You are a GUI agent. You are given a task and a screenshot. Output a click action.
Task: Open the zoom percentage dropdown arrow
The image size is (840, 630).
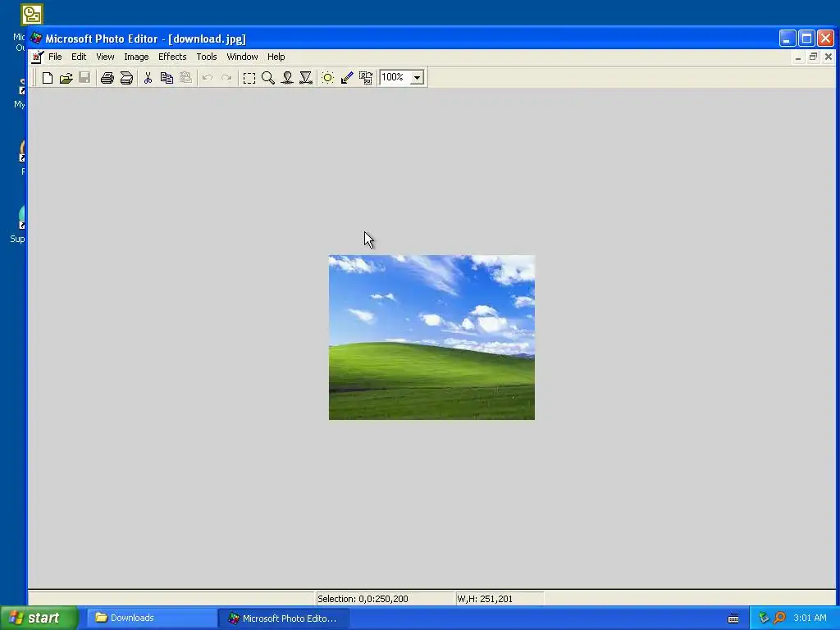coord(417,78)
